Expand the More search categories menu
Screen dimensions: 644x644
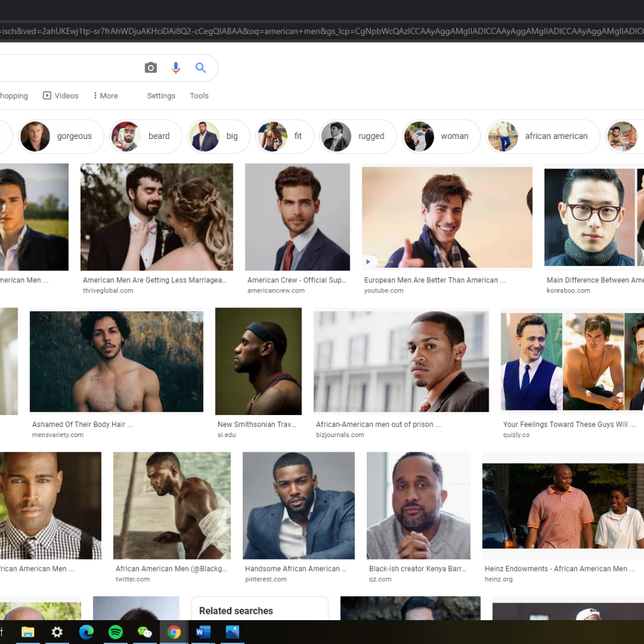click(x=105, y=96)
